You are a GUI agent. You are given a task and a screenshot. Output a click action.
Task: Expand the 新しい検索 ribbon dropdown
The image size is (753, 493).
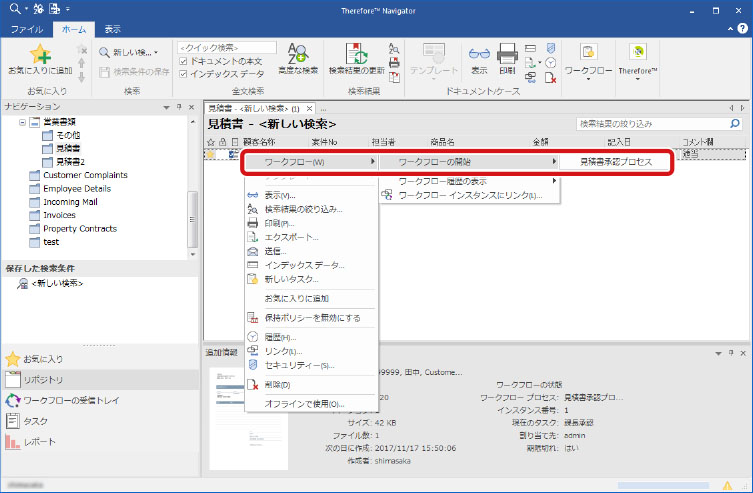point(130,52)
